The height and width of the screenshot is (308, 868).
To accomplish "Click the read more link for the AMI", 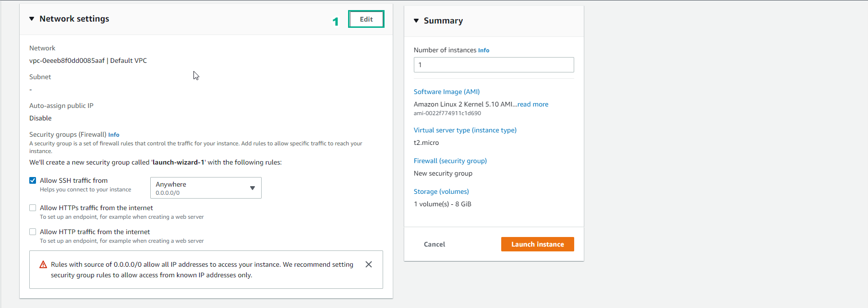I will coord(532,104).
